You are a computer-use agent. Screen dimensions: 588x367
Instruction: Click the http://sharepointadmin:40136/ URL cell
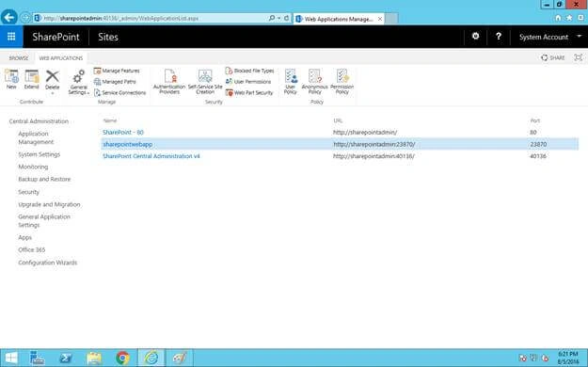(373, 156)
